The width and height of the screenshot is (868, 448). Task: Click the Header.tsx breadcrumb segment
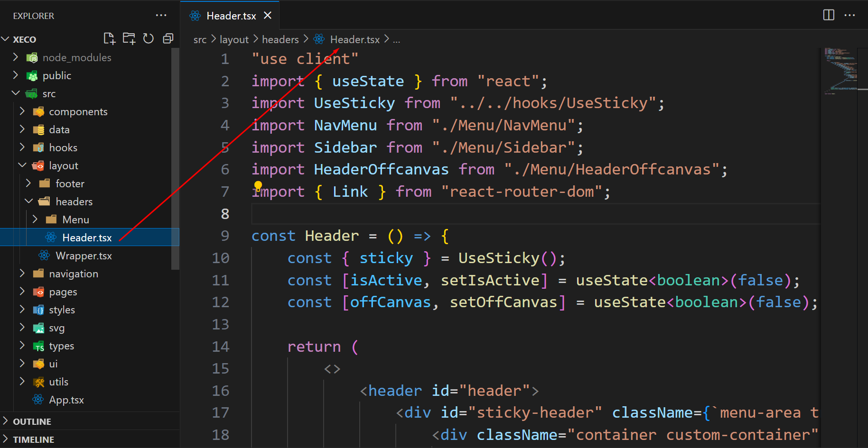click(355, 40)
